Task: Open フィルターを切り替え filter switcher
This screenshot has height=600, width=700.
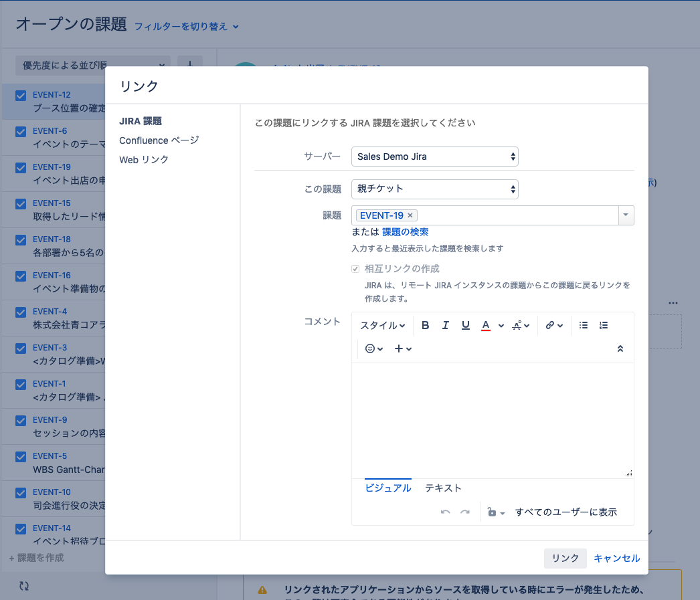Action: pos(187,27)
